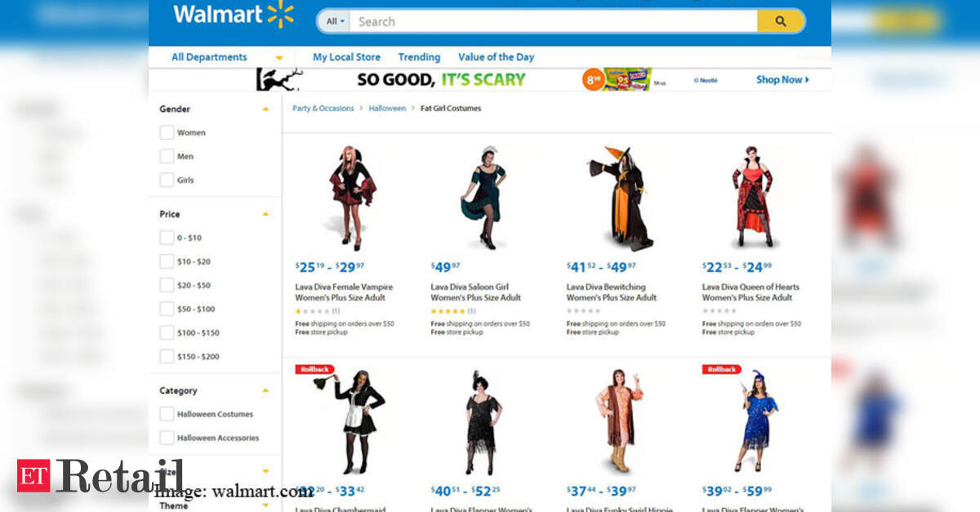The image size is (980, 512).
Task: Enable the Halloween Accessories category checkbox
Action: (x=167, y=438)
